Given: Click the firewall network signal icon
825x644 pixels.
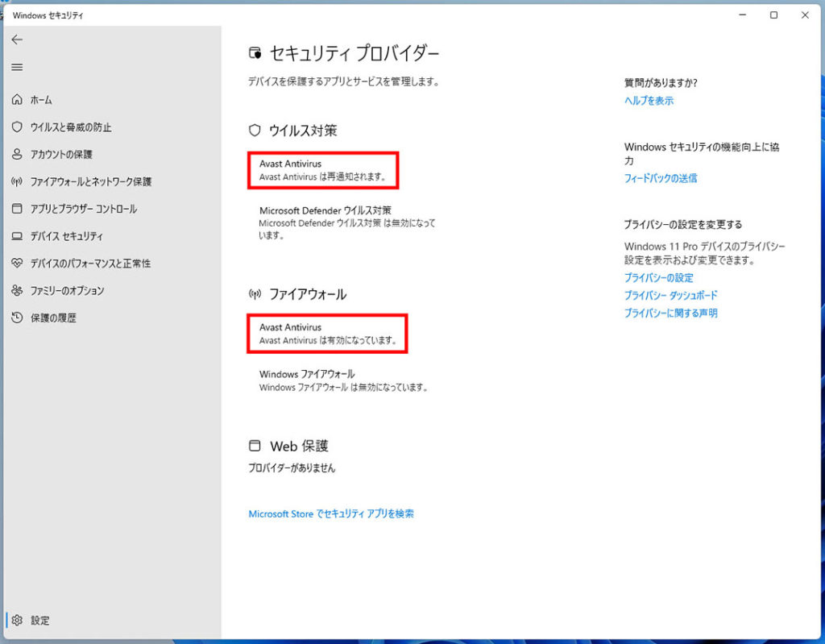Looking at the screenshot, I should tap(17, 181).
